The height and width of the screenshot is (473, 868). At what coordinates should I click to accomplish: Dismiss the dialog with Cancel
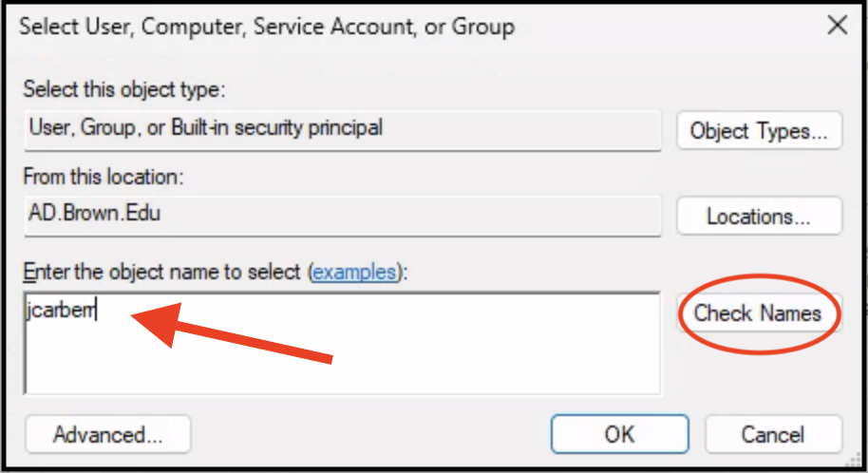pos(772,435)
